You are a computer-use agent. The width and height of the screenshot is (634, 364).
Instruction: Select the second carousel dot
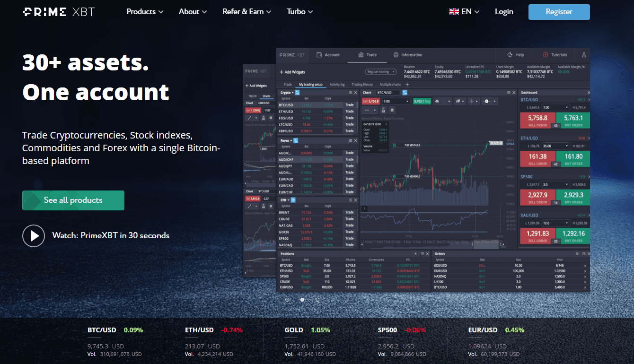(x=302, y=299)
